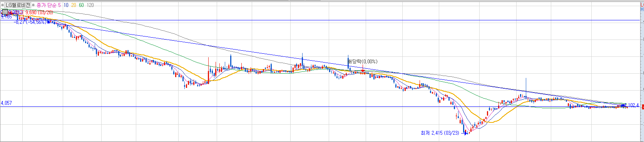Click the red current price marker on axis

(x=643, y=107)
